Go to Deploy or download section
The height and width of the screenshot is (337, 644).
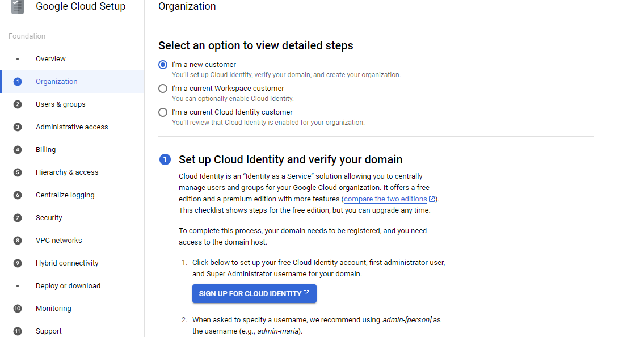click(x=68, y=286)
